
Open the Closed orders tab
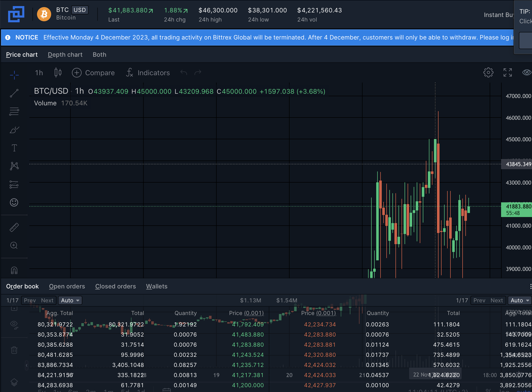click(116, 286)
